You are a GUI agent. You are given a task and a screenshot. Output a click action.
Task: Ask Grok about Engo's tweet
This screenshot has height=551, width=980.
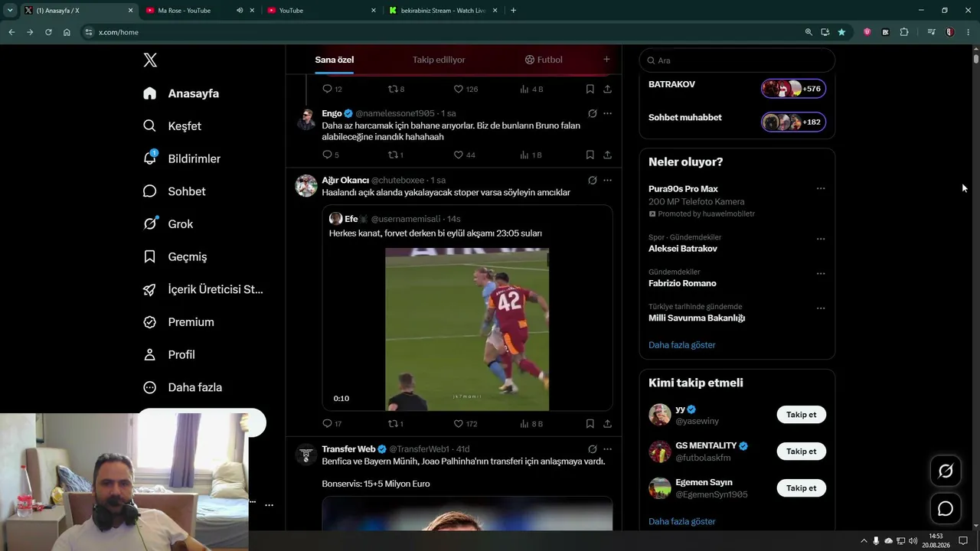tap(592, 113)
